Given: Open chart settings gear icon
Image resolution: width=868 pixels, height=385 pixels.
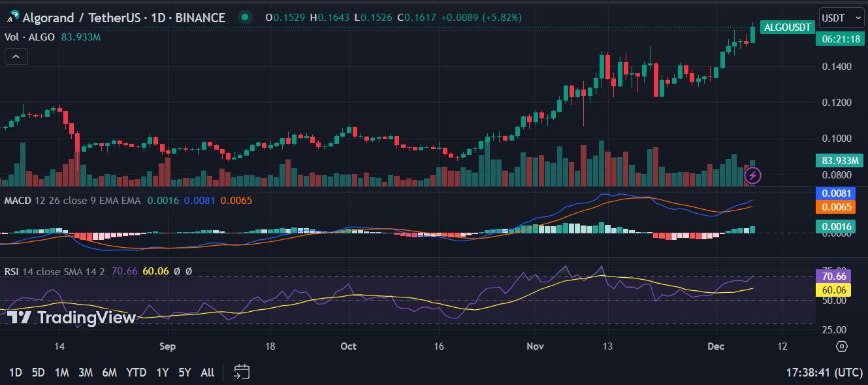Looking at the screenshot, I should pos(842,346).
